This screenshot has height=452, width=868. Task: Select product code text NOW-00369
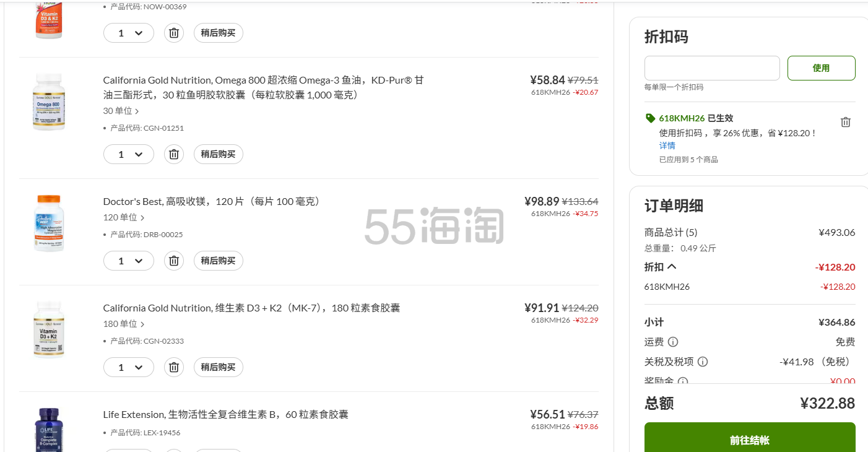165,7
